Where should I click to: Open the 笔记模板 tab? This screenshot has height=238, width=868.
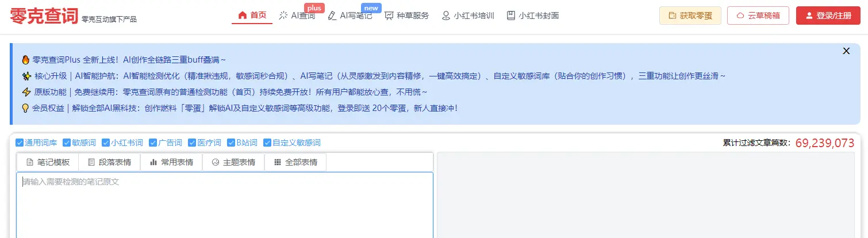48,162
